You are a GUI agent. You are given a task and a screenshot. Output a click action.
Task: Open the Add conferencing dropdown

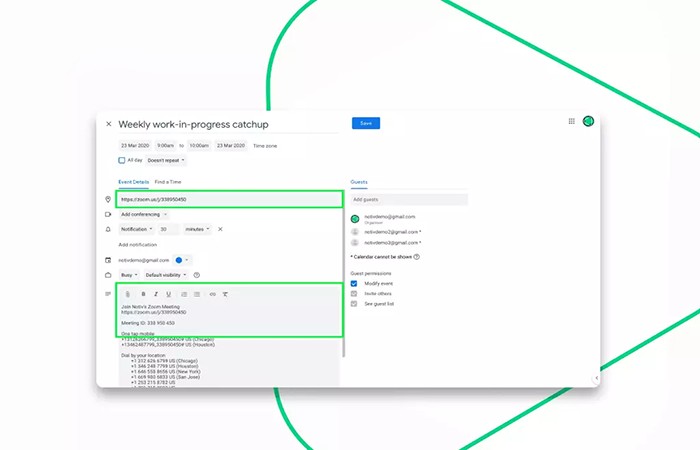[144, 214]
